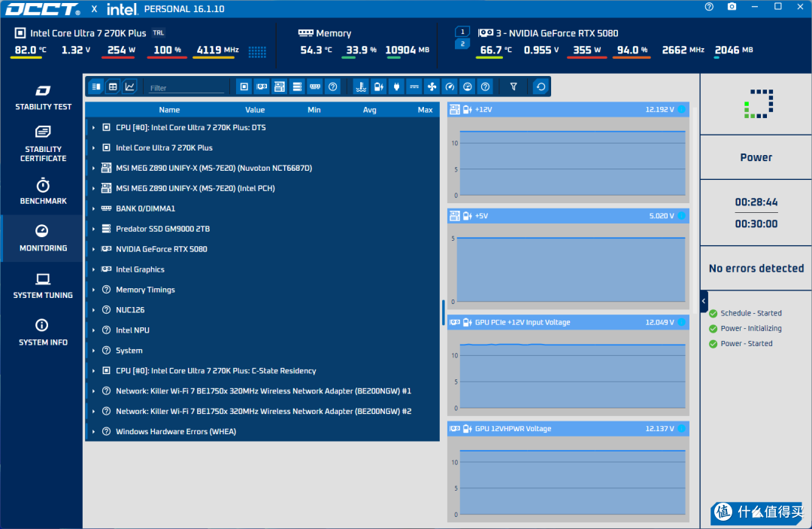812x529 pixels.
Task: Toggle power plug readings filter
Action: tap(396, 87)
